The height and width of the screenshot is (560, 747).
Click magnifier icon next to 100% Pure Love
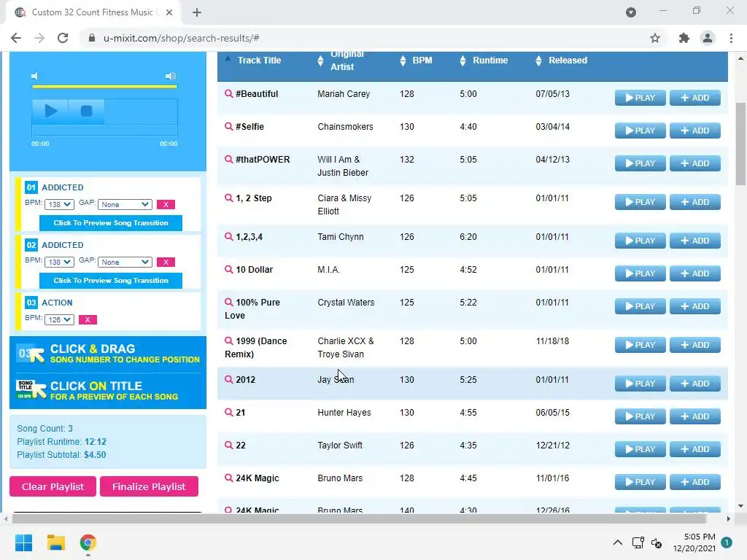pyautogui.click(x=228, y=303)
